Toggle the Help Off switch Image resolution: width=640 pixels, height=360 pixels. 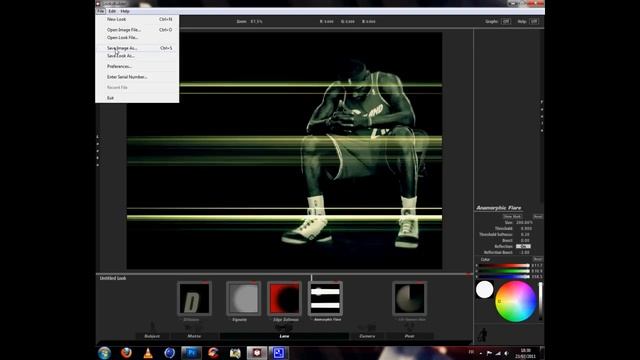[x=534, y=21]
